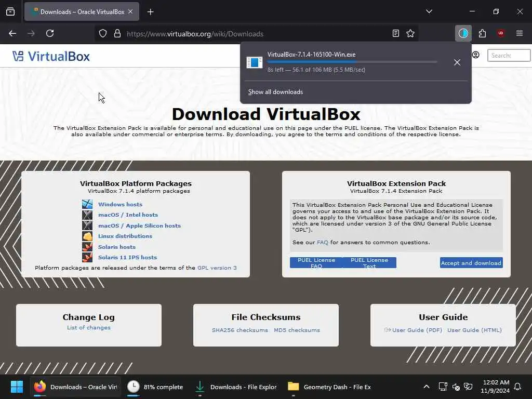Open Solaris hosts link
This screenshot has width=532, height=399.
pyautogui.click(x=117, y=247)
